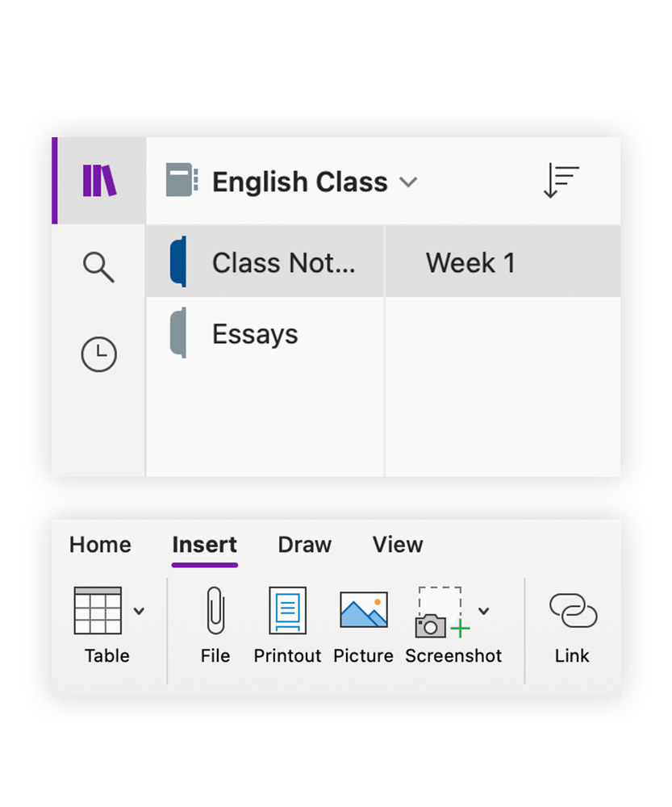Image resolution: width=672 pixels, height=807 pixels.
Task: Insert a Link
Action: click(x=572, y=611)
